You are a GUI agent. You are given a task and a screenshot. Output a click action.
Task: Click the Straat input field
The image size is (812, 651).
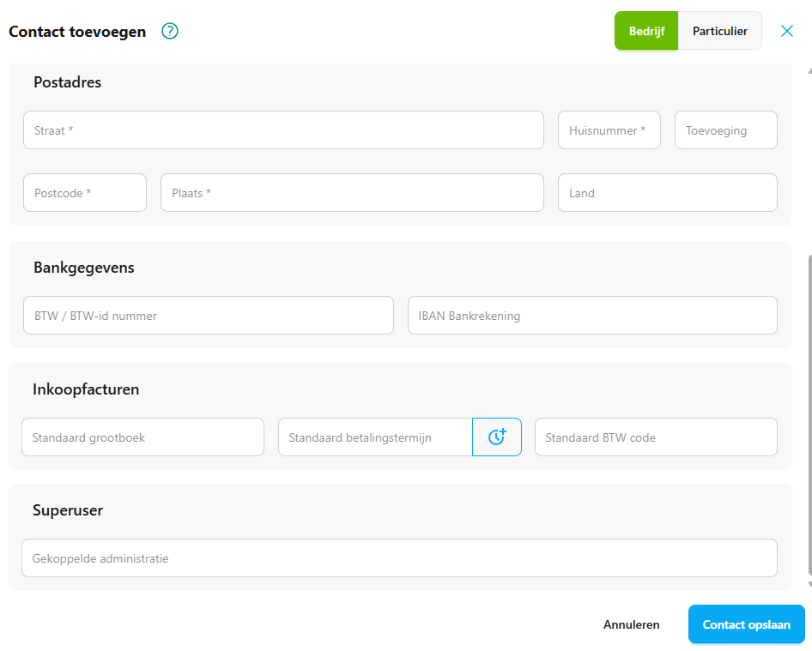pos(283,130)
